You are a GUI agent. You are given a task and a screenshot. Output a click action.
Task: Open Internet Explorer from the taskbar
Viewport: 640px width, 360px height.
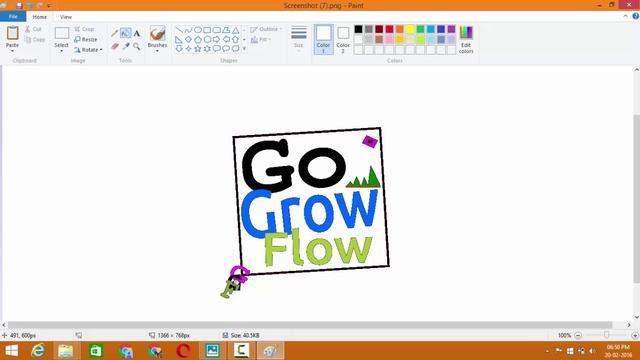click(x=38, y=351)
